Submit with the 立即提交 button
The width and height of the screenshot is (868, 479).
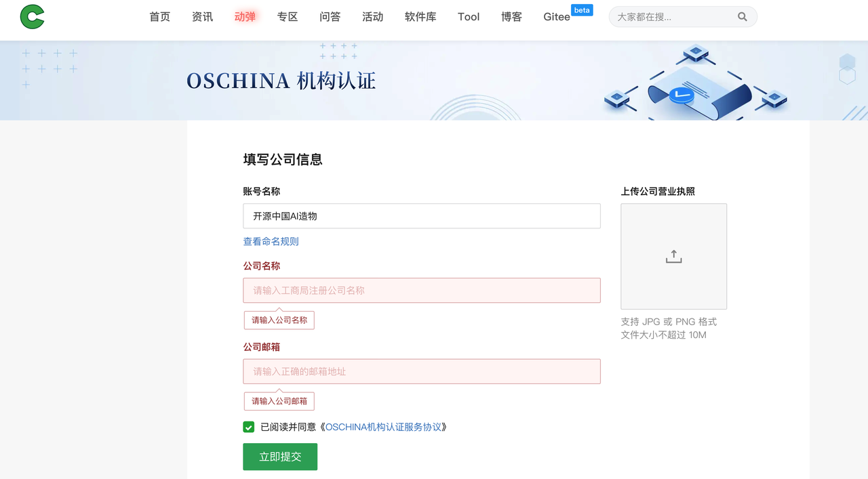click(280, 457)
